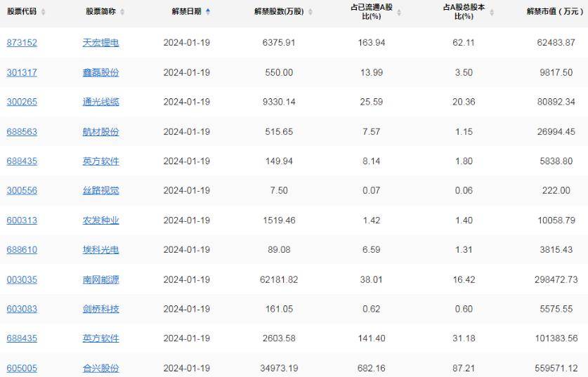Open stock code 873152 link
Viewport: 588px width, 377px height.
tap(22, 43)
